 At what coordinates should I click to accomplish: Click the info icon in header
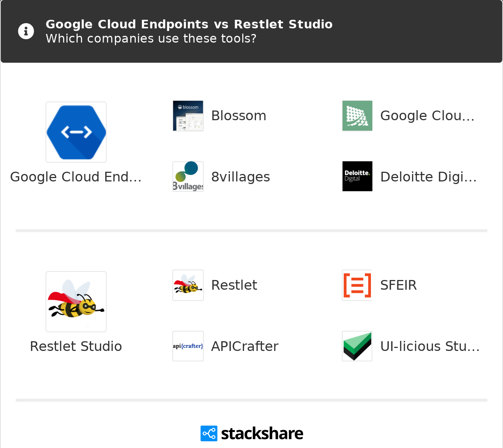coord(26,31)
